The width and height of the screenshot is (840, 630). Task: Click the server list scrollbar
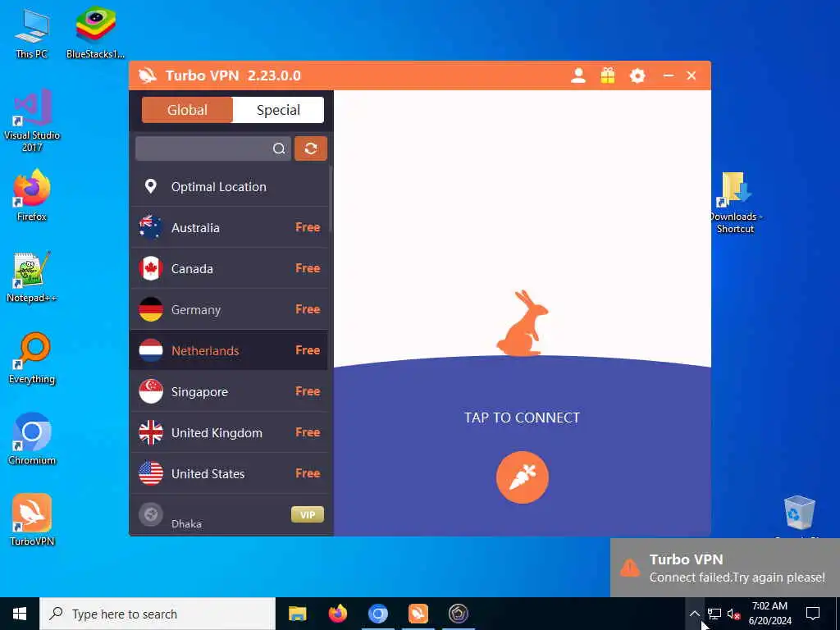(x=331, y=199)
